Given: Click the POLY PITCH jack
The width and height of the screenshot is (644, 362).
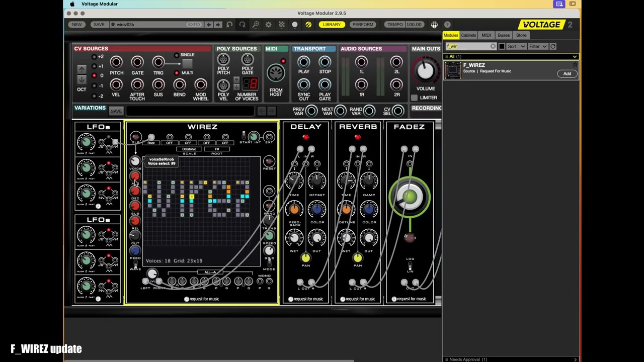Looking at the screenshot, I should 223,59.
